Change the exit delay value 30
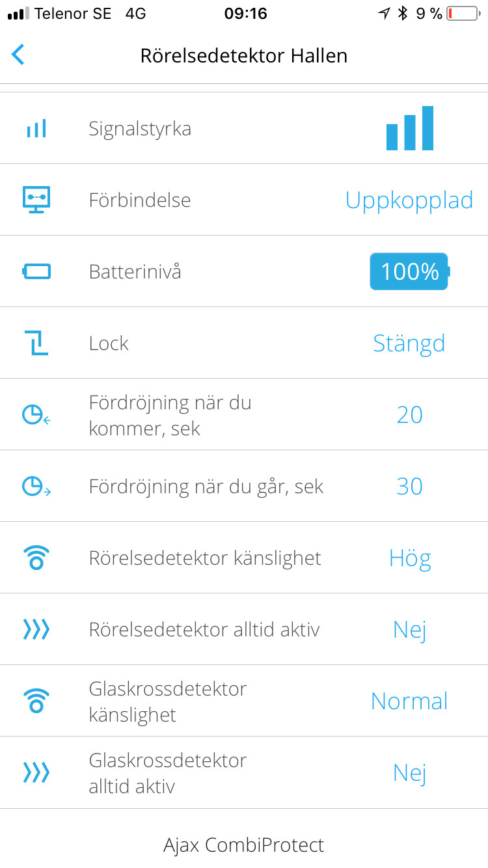Image resolution: width=488 pixels, height=868 pixels. [409, 486]
